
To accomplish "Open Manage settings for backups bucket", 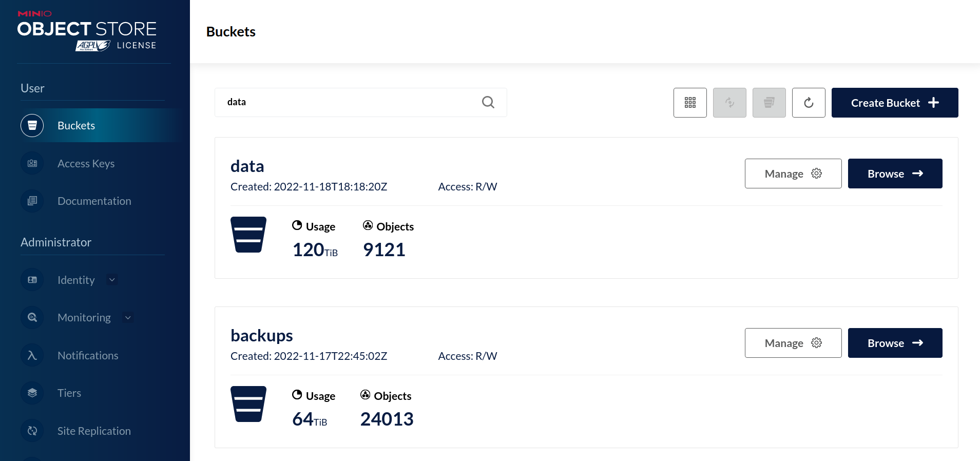I will (x=793, y=343).
